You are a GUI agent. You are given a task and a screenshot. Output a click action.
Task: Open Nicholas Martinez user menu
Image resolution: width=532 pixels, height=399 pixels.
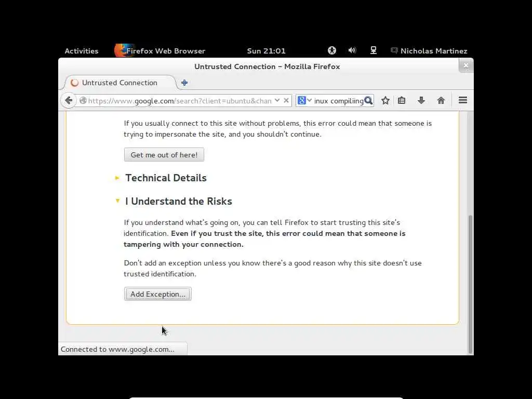tap(429, 51)
